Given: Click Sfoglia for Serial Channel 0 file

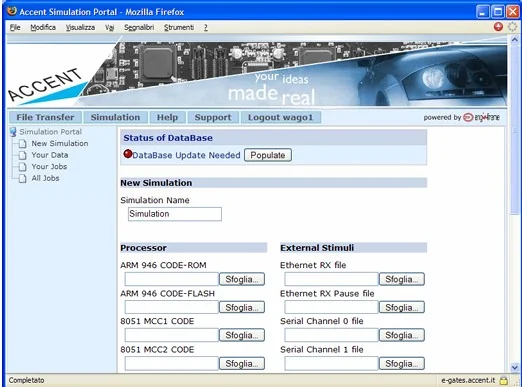Looking at the screenshot, I should click(x=402, y=335).
